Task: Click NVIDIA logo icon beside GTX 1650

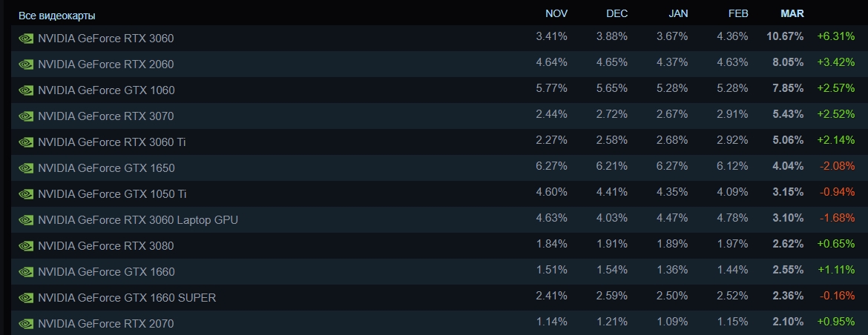Action: (x=26, y=168)
